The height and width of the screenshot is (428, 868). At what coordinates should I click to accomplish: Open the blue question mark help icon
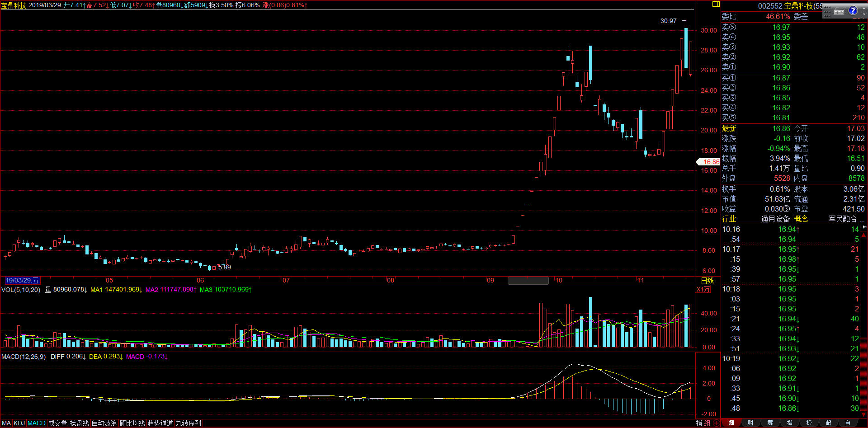tap(853, 10)
